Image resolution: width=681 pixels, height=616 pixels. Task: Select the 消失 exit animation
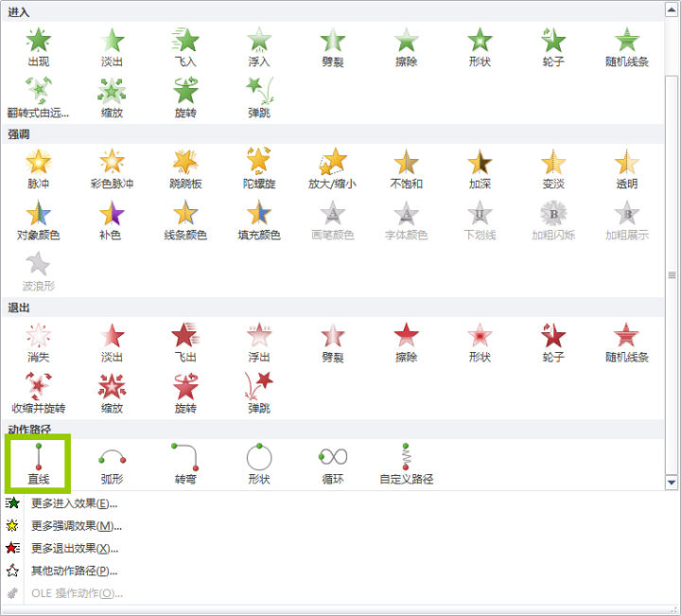(38, 343)
